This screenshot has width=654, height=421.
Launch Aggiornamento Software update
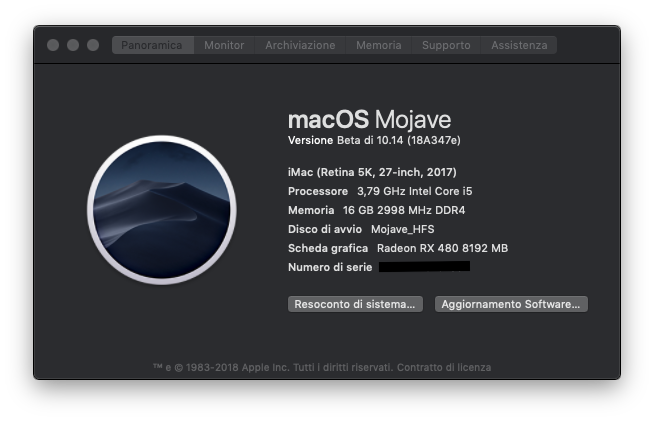tap(511, 304)
